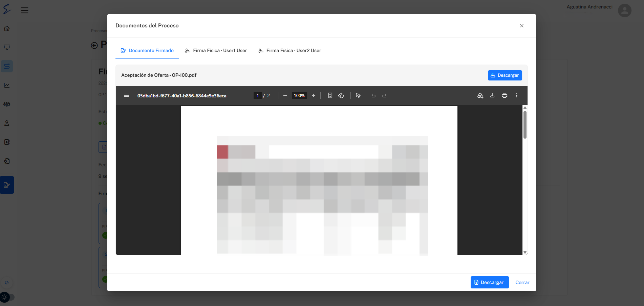Open the contacts book sidebar icon

coord(7,142)
